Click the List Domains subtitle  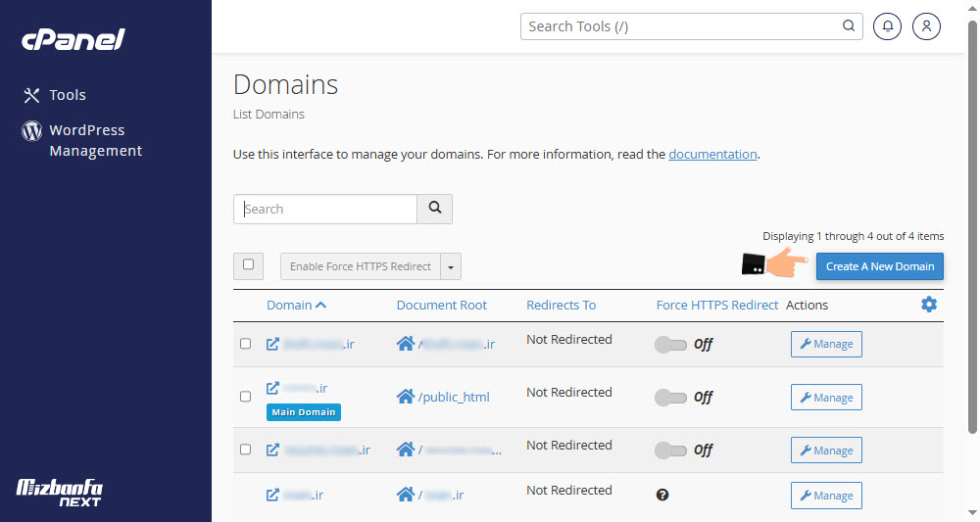269,115
